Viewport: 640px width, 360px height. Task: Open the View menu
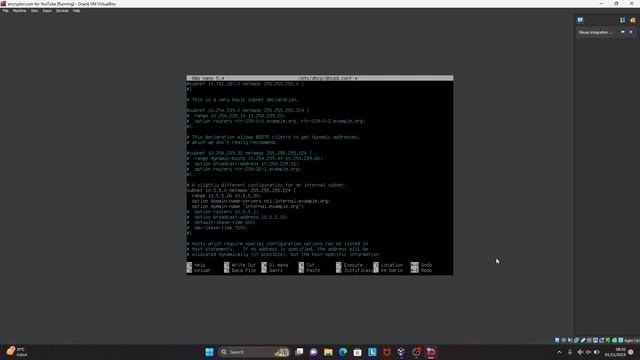point(34,11)
